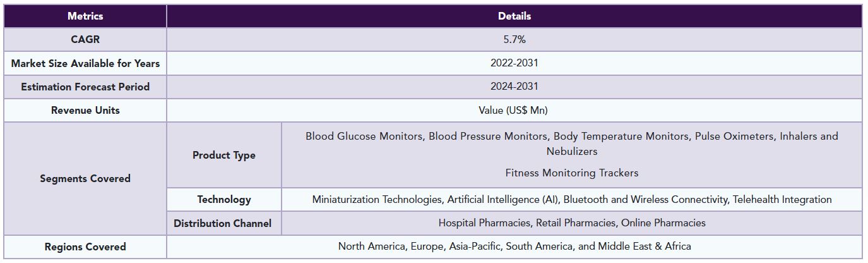Select Market Size Available for Years cell
Image resolution: width=868 pixels, height=263 pixels.
coord(85,63)
